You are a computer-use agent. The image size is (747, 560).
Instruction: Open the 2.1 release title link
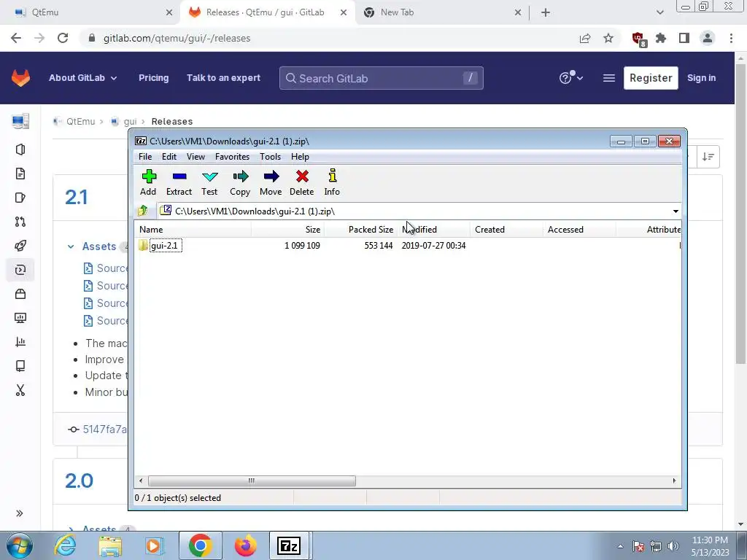point(76,197)
